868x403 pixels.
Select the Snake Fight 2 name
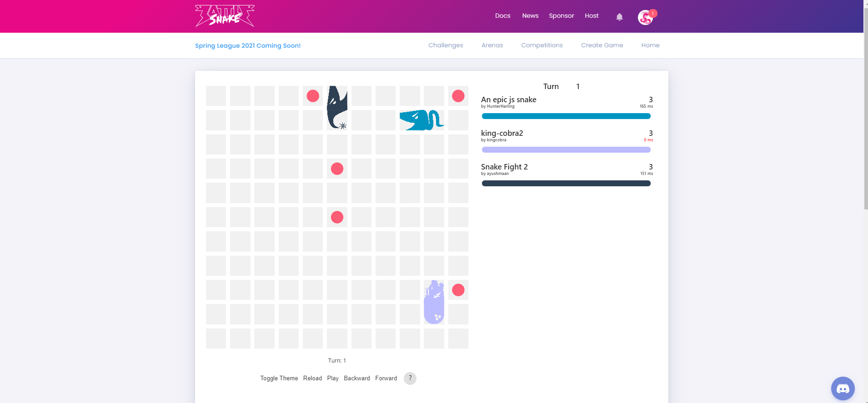[x=504, y=167]
